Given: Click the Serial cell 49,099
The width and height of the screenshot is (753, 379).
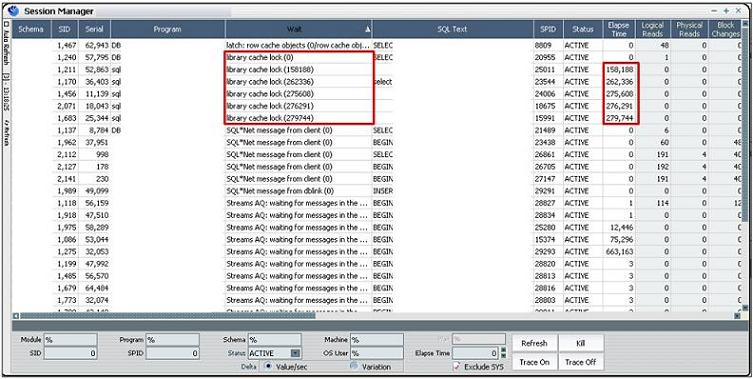Looking at the screenshot, I should 97,191.
